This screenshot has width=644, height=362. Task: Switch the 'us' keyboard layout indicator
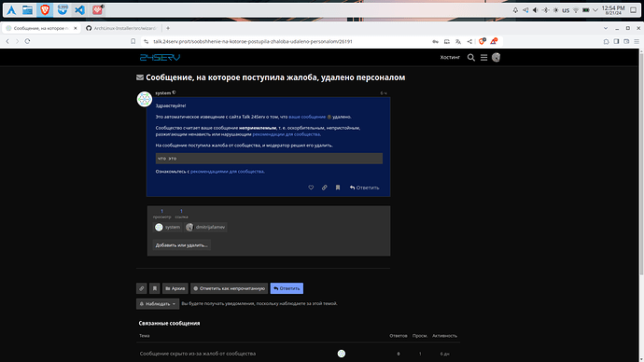(x=566, y=10)
